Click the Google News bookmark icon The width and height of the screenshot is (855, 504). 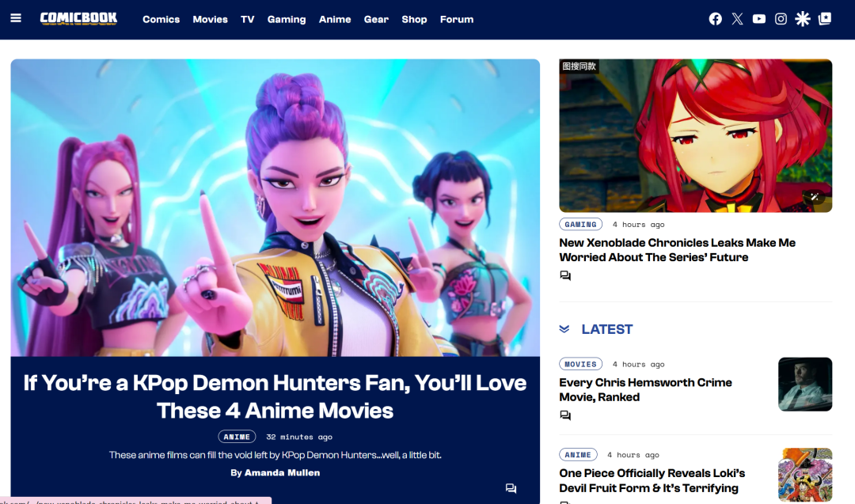point(825,19)
